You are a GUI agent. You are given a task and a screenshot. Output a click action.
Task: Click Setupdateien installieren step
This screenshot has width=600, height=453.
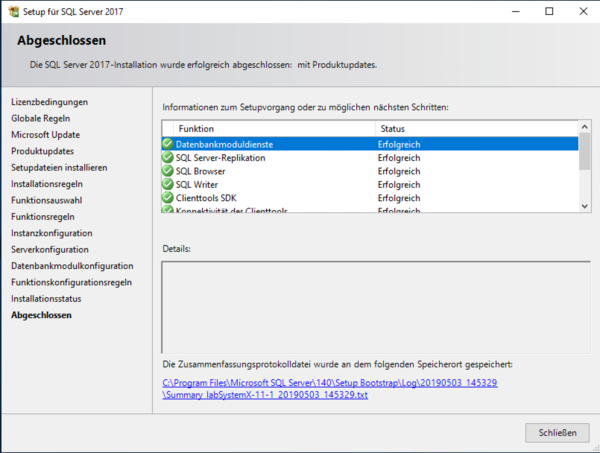pyautogui.click(x=59, y=168)
